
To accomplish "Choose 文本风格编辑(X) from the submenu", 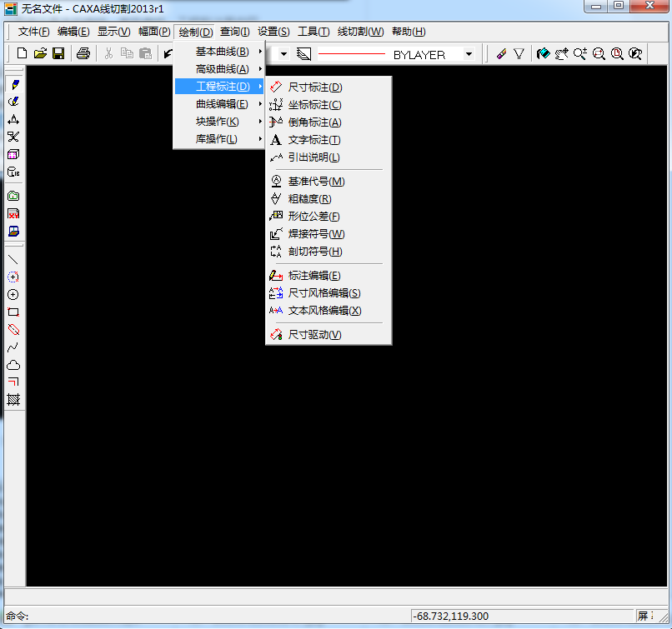I will click(328, 311).
